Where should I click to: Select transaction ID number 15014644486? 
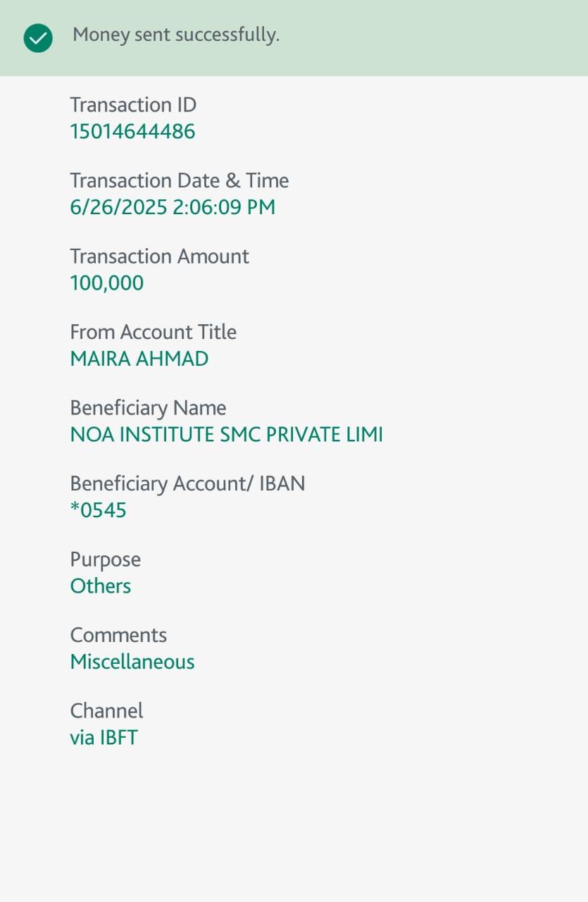pos(132,132)
